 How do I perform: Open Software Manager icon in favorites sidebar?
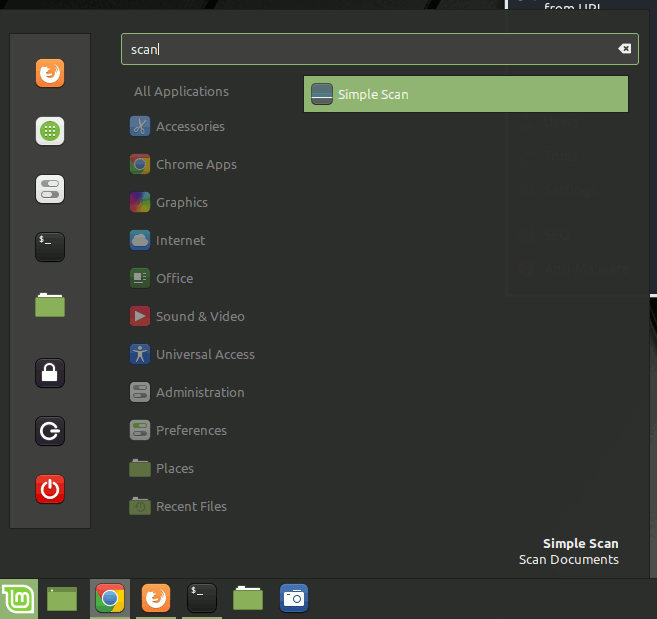click(x=50, y=131)
